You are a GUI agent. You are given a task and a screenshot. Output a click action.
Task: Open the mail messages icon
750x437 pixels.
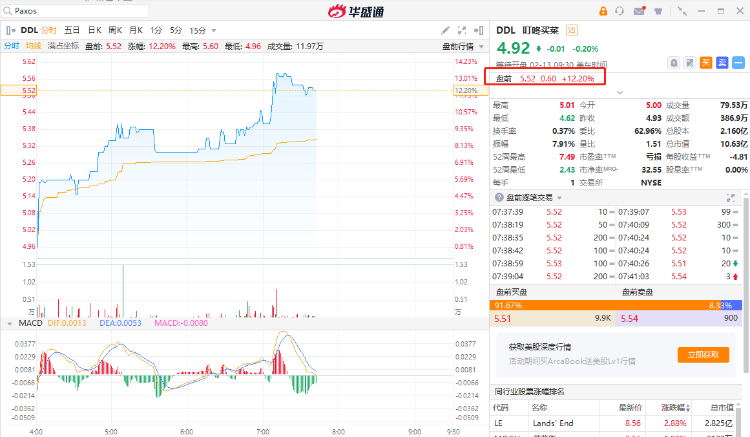tap(640, 11)
